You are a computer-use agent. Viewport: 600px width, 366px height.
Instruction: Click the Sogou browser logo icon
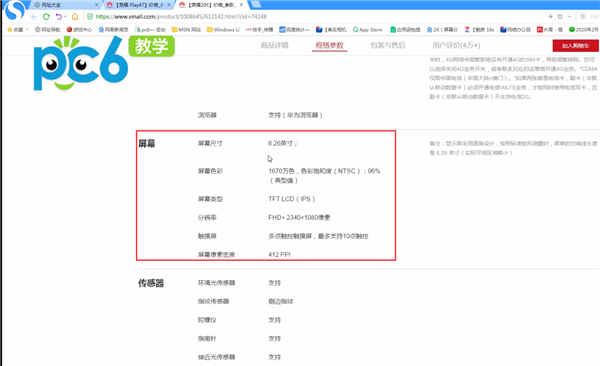pyautogui.click(x=15, y=9)
